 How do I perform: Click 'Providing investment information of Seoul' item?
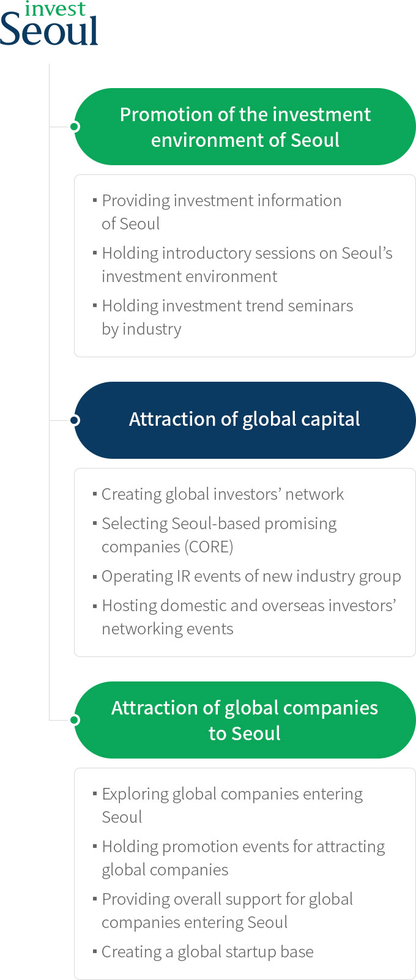coord(221,212)
